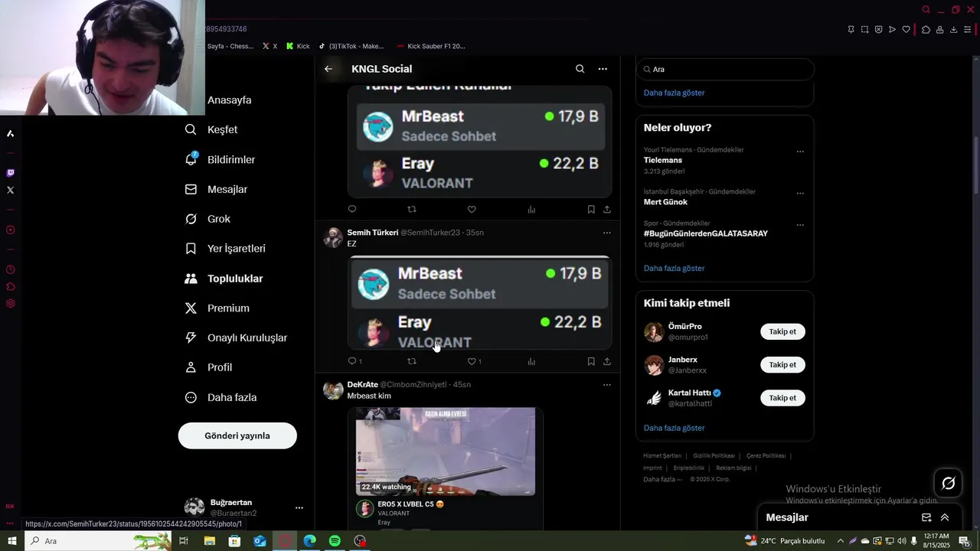
Task: Repost Semih Türkeri's EZ post
Action: (x=412, y=361)
